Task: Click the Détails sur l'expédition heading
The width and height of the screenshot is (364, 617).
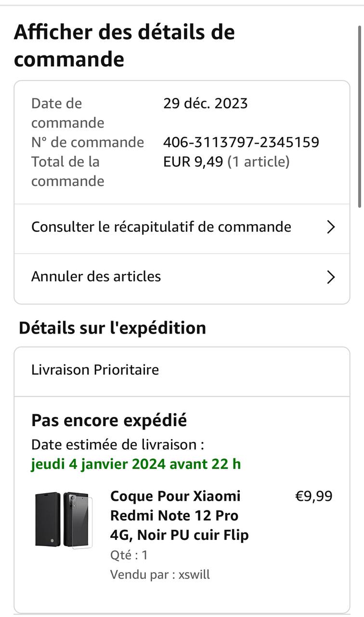Action: pos(112,328)
